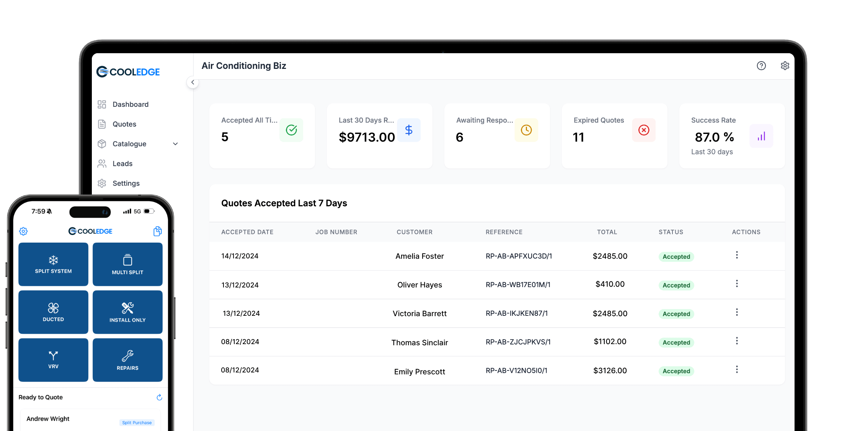This screenshot has width=868, height=431.
Task: Open actions menu for Amelia Foster row
Action: click(x=737, y=255)
